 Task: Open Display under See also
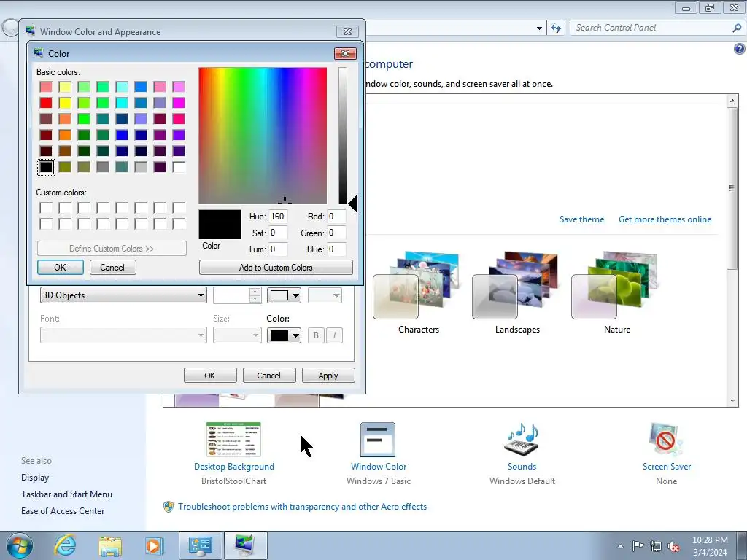point(35,478)
